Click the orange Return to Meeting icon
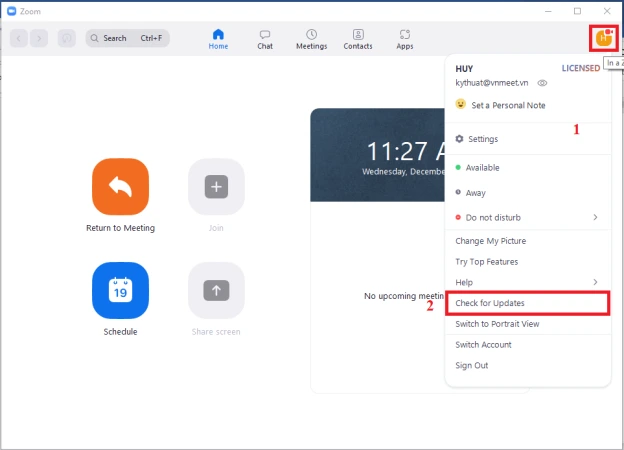This screenshot has width=624, height=450. click(x=120, y=187)
